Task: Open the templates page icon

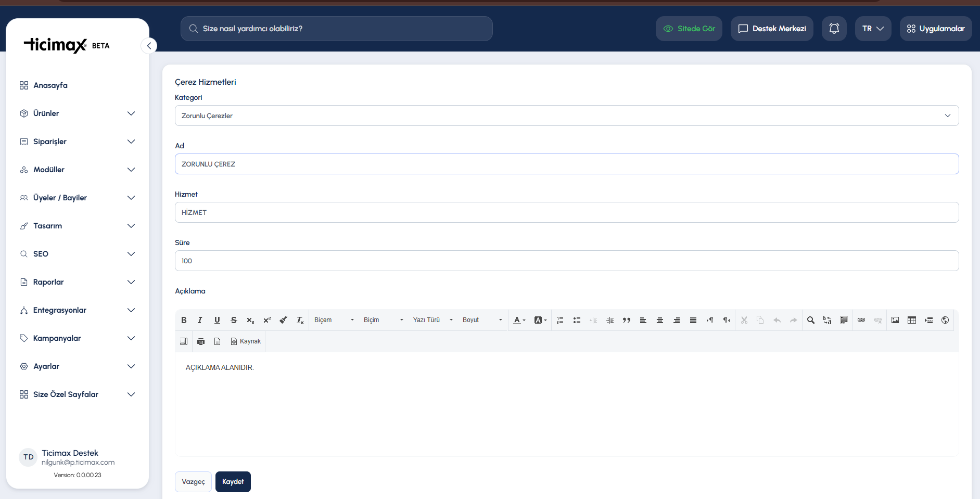Action: coord(218,341)
